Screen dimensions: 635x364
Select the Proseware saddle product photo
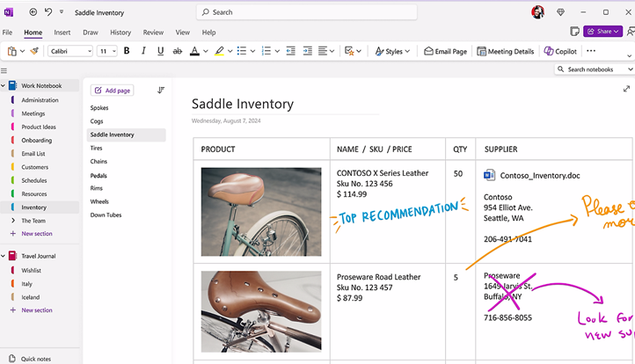(261, 311)
